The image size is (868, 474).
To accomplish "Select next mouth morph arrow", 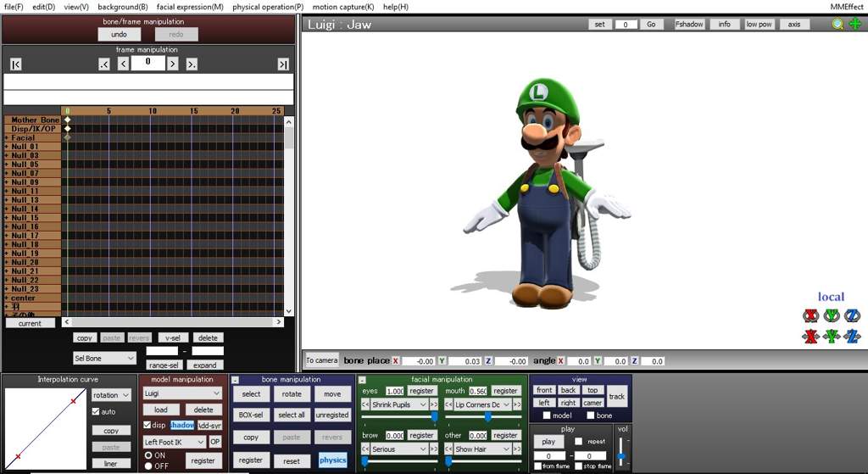I will click(x=517, y=404).
